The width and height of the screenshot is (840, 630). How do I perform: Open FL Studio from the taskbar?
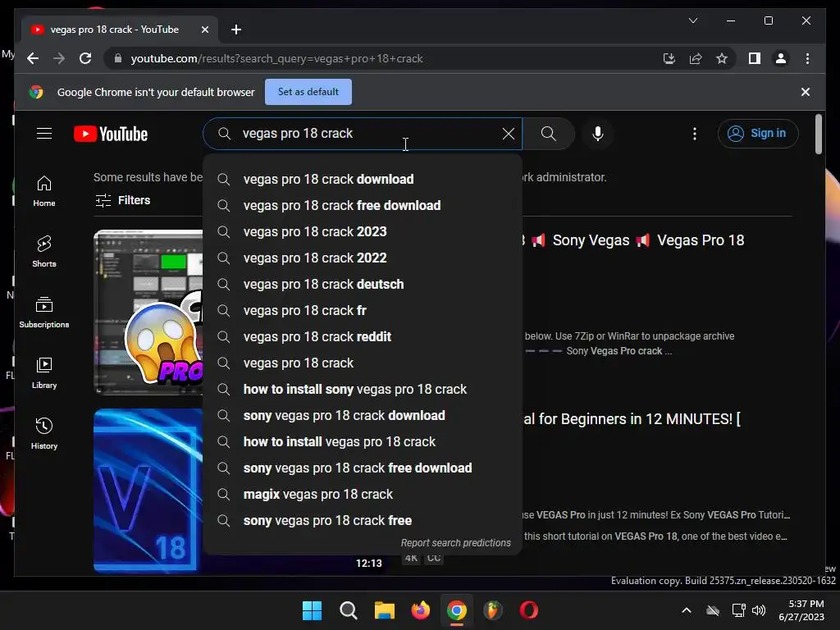click(493, 610)
